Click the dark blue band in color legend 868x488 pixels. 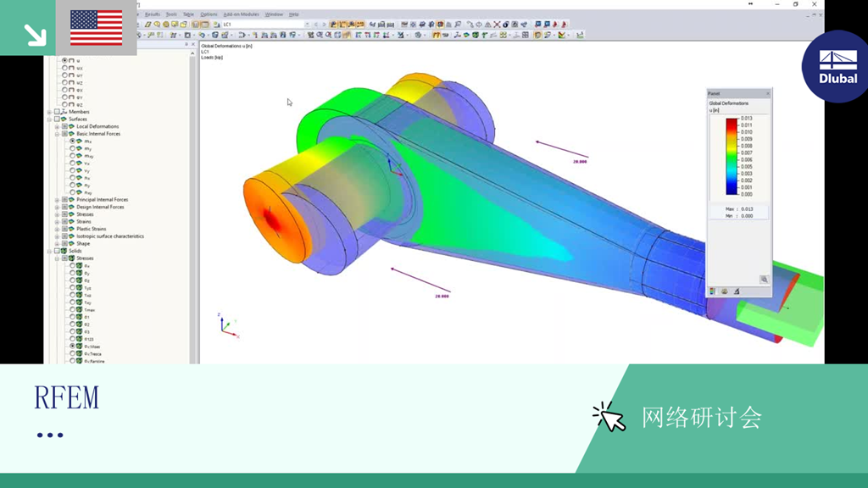coord(732,190)
